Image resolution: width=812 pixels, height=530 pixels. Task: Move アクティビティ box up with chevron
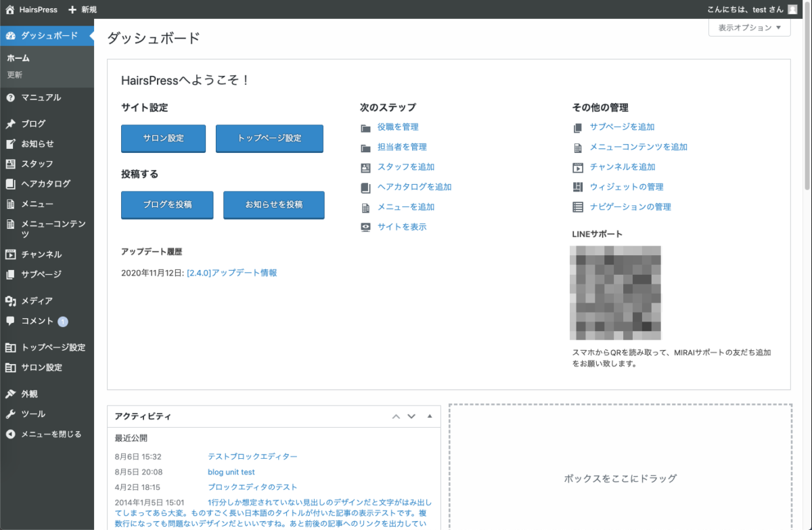coord(397,416)
